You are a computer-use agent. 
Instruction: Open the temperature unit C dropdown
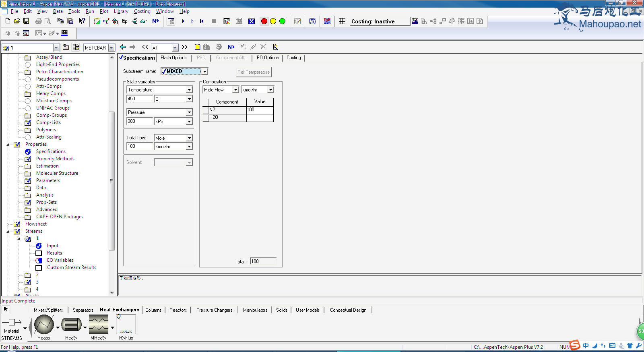click(x=189, y=99)
